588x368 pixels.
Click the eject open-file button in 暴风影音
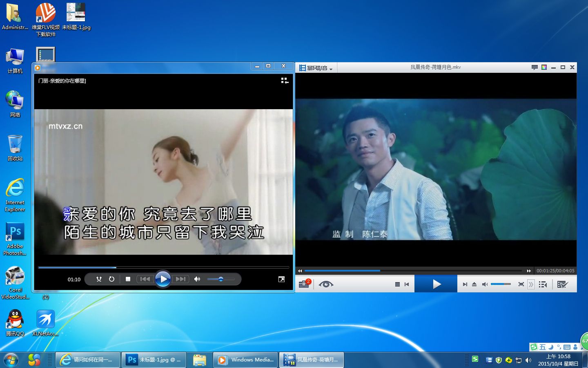[x=474, y=284]
